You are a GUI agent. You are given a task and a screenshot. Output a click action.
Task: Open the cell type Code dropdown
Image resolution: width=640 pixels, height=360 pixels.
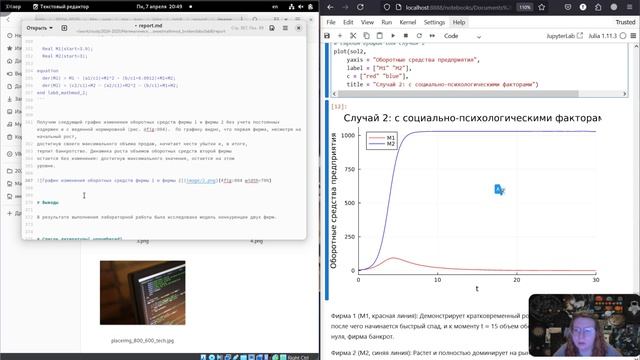(x=462, y=36)
